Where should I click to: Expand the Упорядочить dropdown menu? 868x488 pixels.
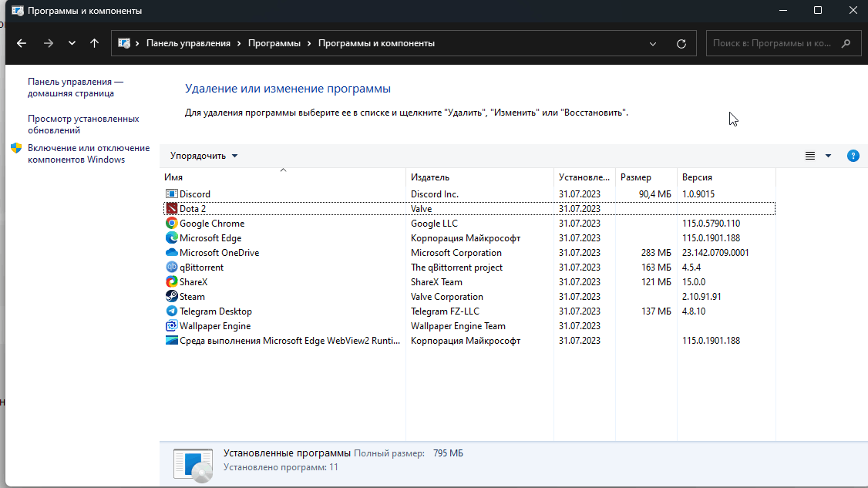click(204, 156)
